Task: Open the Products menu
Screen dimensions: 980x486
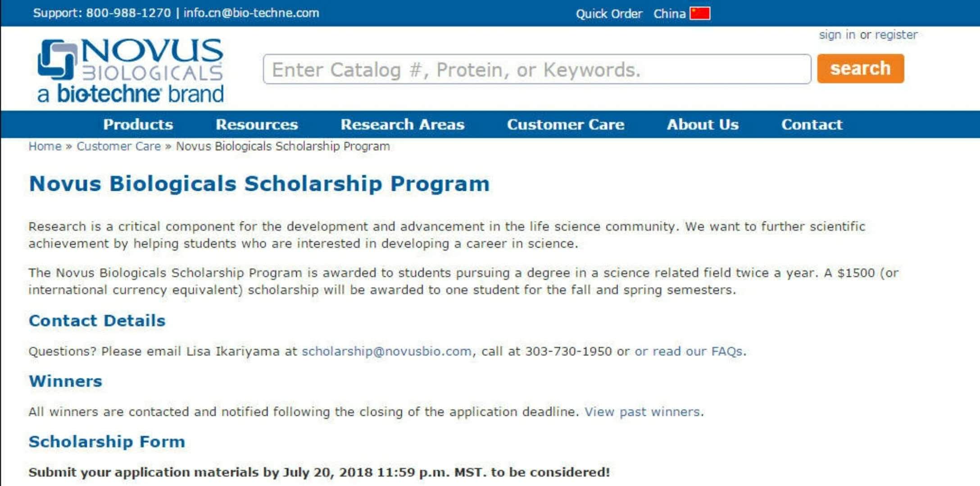Action: 138,125
